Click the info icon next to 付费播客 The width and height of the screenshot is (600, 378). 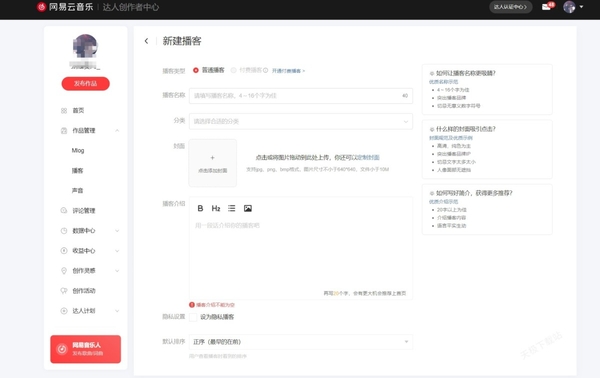(266, 70)
